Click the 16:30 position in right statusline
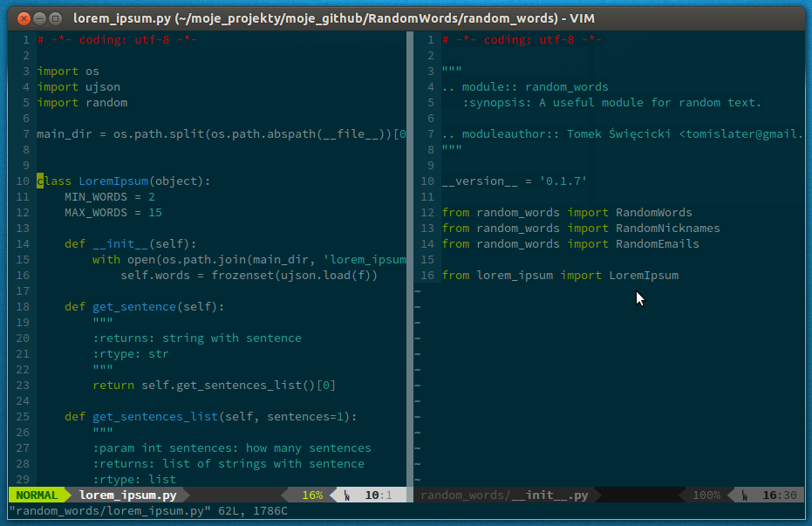 tap(780, 495)
